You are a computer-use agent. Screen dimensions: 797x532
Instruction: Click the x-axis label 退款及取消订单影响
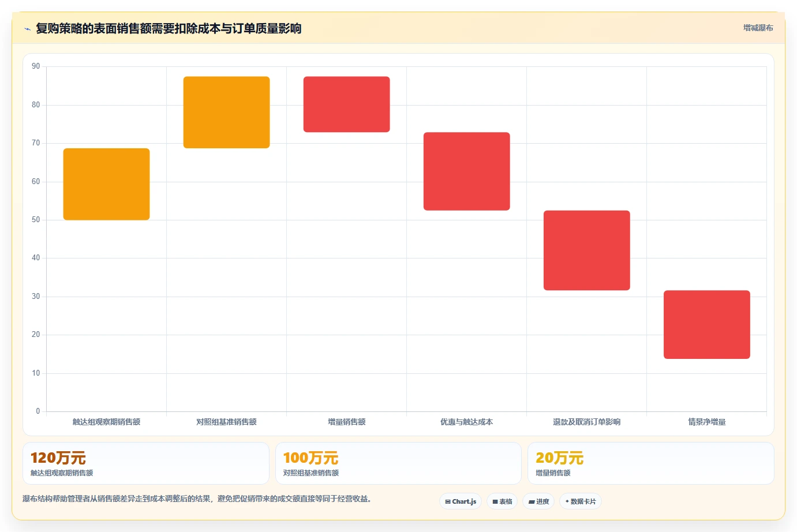586,422
